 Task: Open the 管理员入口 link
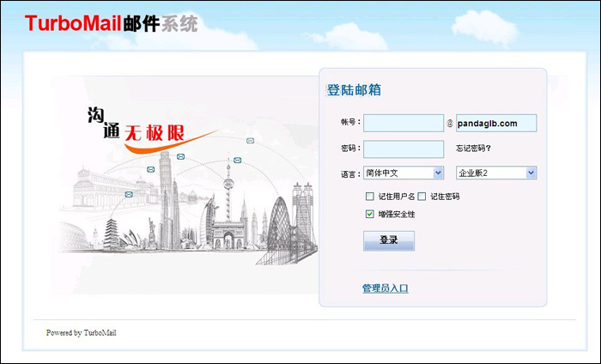coord(385,288)
